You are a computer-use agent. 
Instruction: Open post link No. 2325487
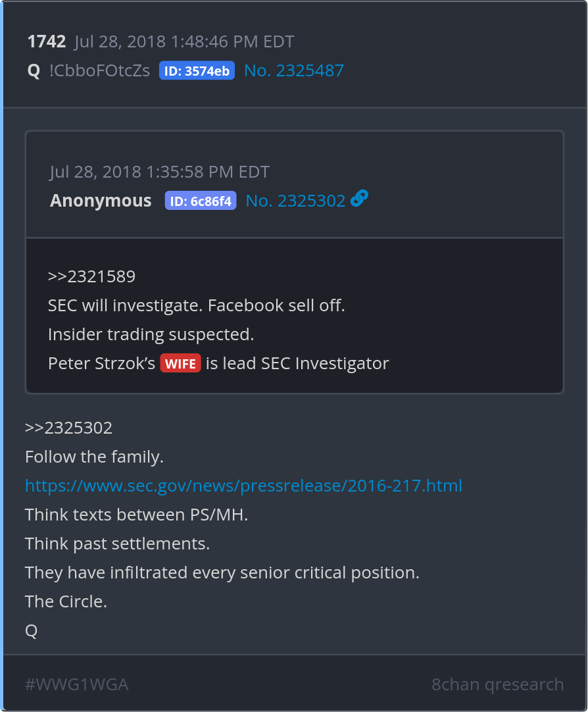[293, 71]
